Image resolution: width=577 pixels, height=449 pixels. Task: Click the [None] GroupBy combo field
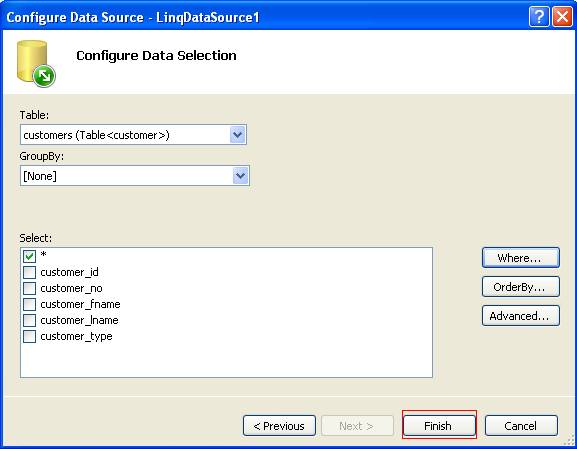tap(135, 176)
